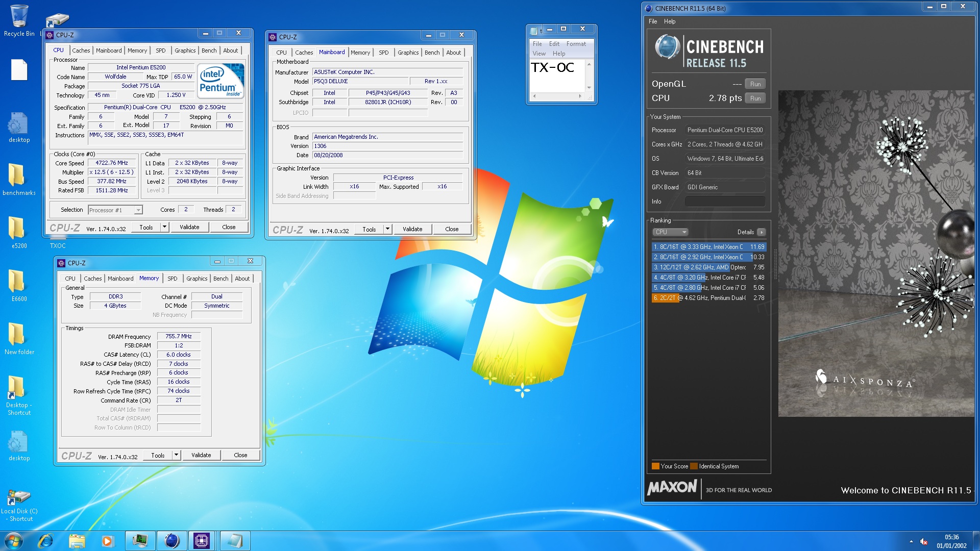Viewport: 980px width, 551px height.
Task: Click Notepad horizontal scrollbar right arrow
Action: pos(580,96)
